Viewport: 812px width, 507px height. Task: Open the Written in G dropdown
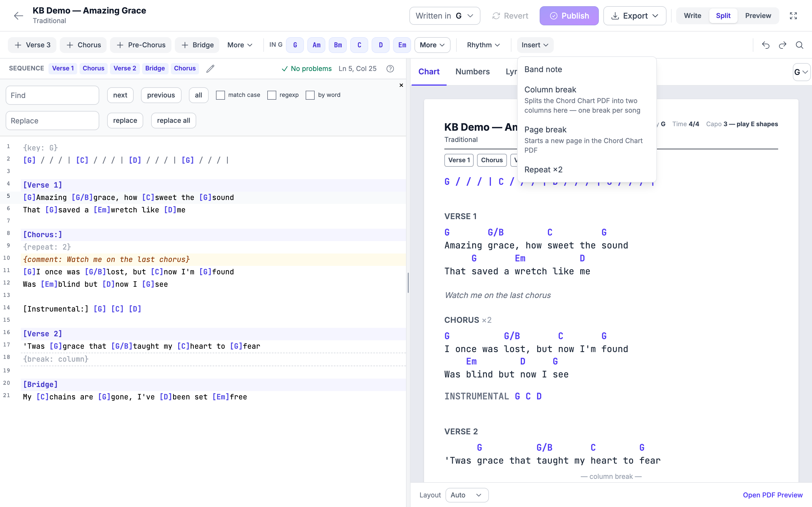pos(445,16)
